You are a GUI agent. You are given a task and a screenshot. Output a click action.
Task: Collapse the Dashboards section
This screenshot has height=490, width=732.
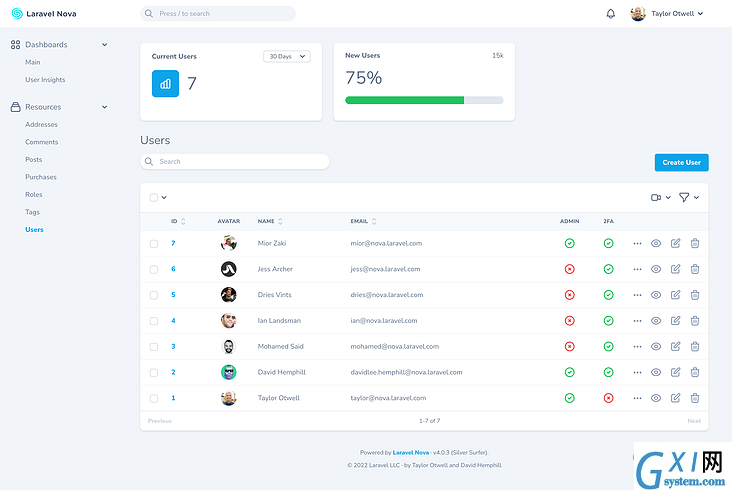click(105, 45)
